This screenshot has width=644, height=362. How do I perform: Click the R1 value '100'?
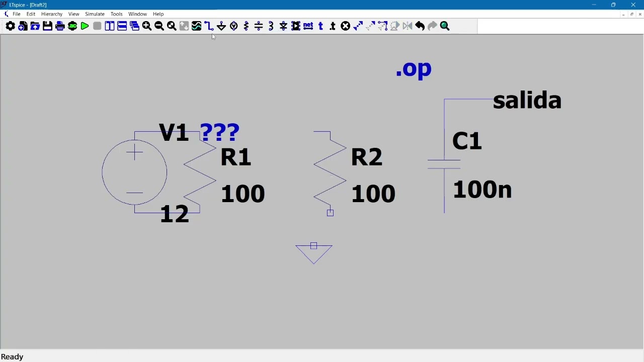(x=243, y=194)
